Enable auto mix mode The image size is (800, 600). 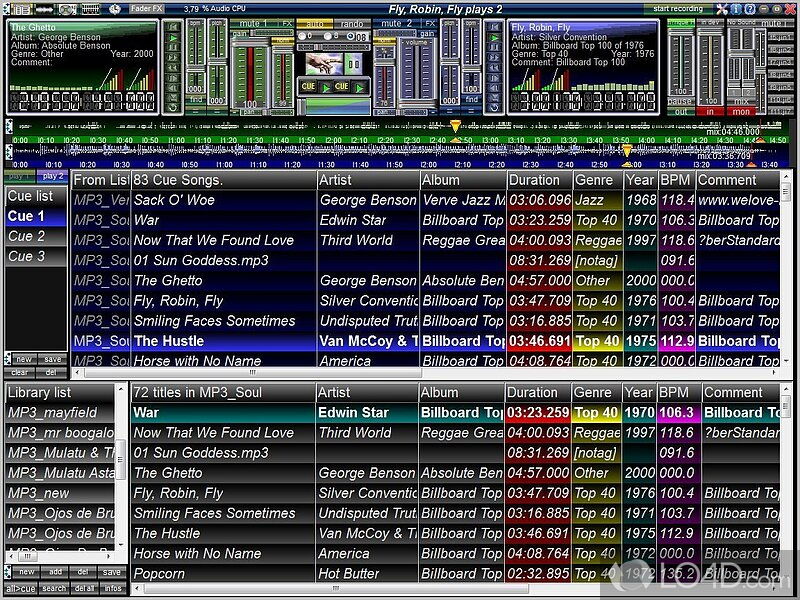(314, 23)
